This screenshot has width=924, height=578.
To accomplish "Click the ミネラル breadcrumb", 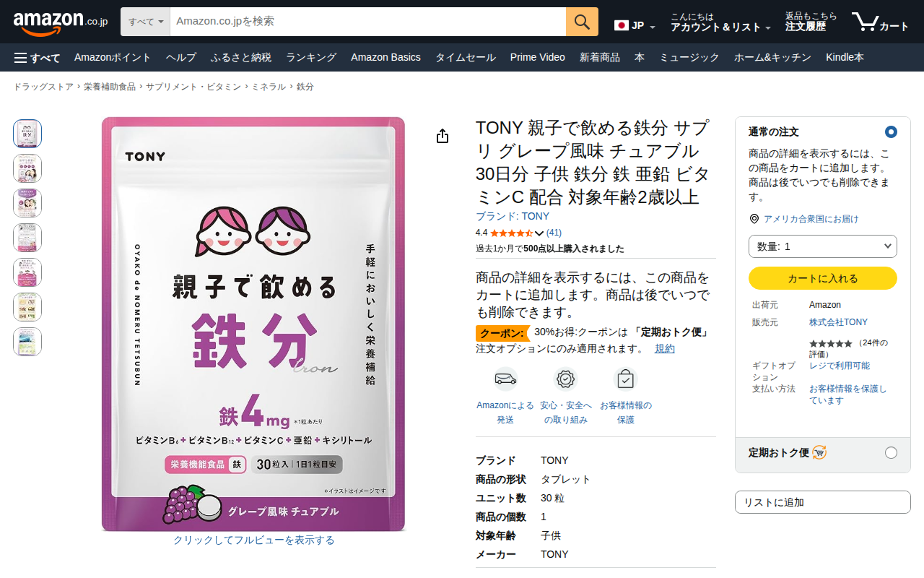I will (x=269, y=87).
